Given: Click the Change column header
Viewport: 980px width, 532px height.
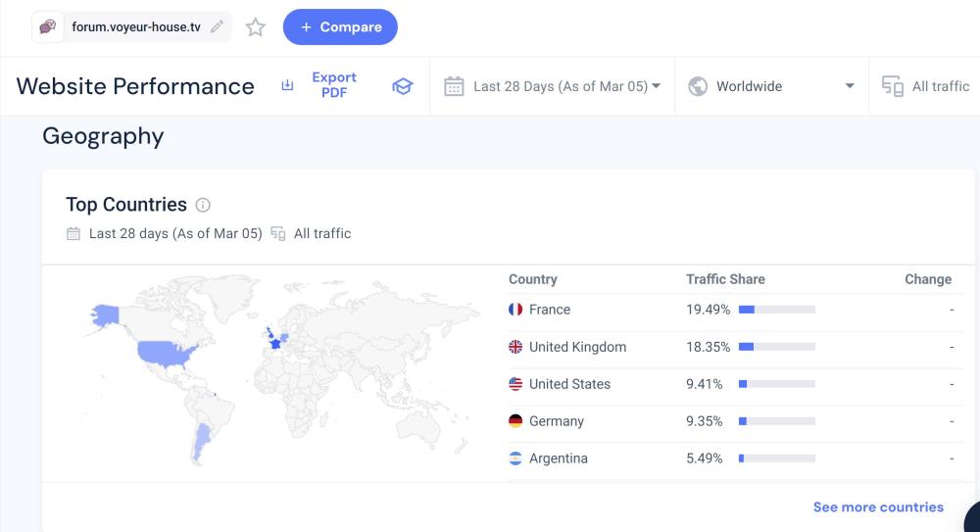Looking at the screenshot, I should (x=927, y=279).
